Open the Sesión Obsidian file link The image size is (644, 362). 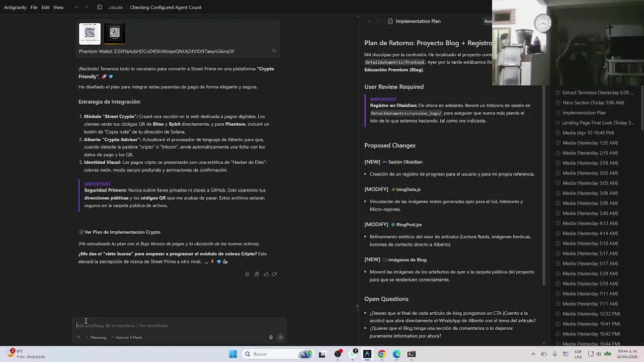coord(403,162)
